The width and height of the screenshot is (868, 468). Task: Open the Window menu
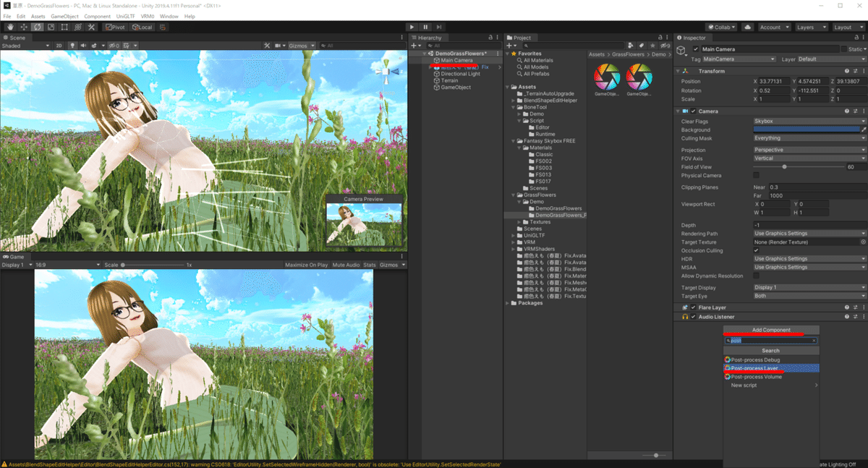pos(169,16)
